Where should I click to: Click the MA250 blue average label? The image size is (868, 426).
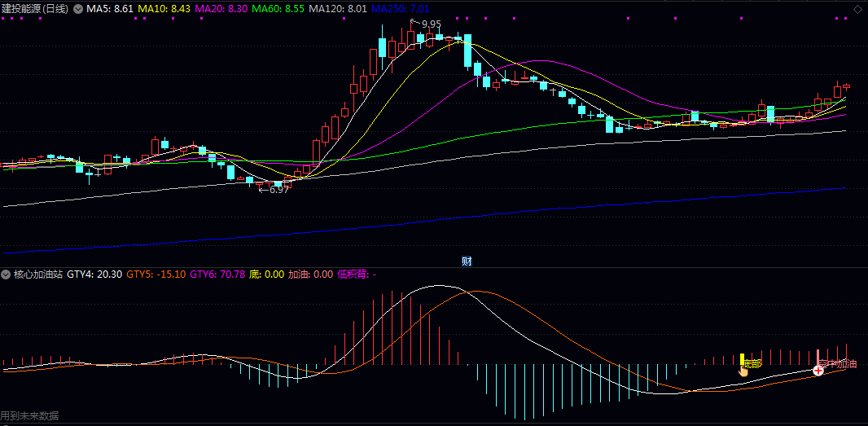[401, 8]
